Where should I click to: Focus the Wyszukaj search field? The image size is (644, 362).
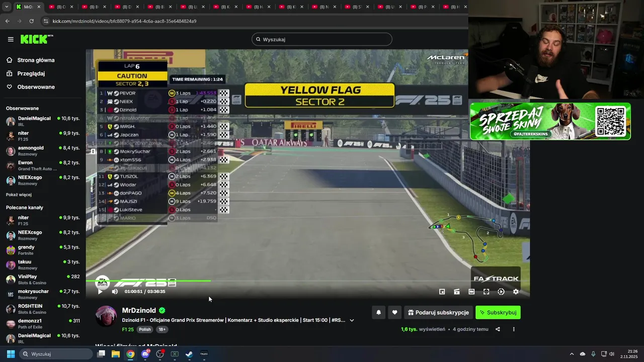(322, 39)
